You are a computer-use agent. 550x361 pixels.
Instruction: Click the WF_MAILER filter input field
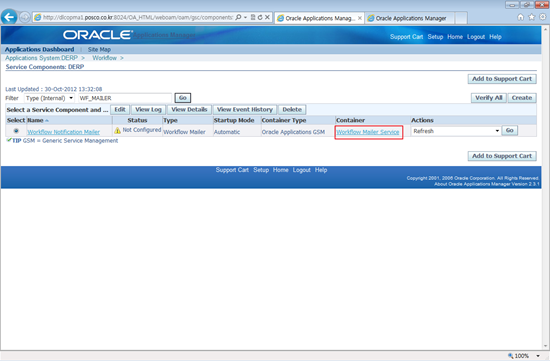point(125,98)
